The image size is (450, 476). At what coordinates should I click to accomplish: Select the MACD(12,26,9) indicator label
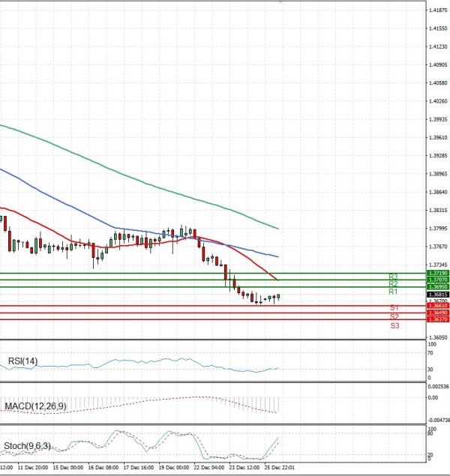[34, 406]
